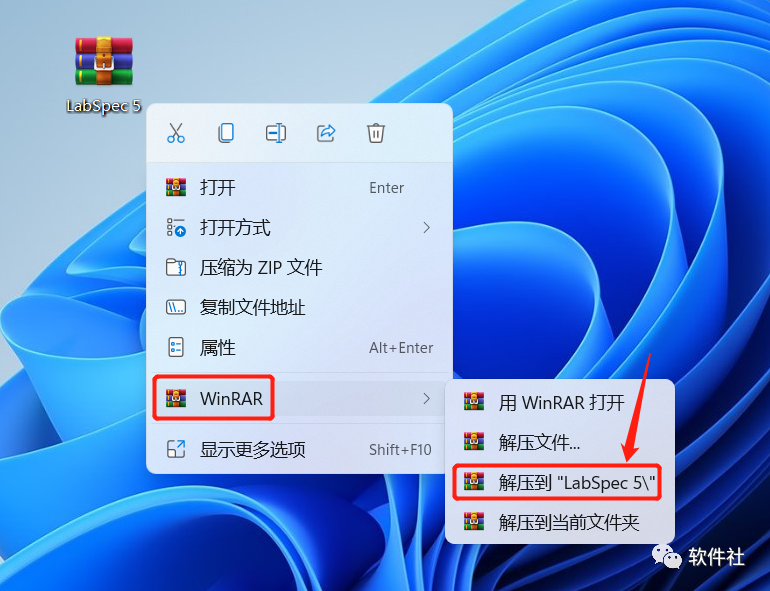Choose 解压文件... in WinRAR submenu

click(560, 442)
